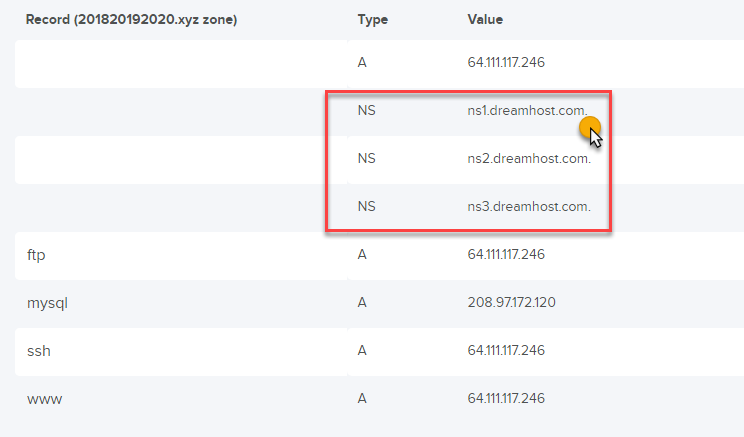Click the Value column header
This screenshot has height=437, width=744.
pos(485,20)
